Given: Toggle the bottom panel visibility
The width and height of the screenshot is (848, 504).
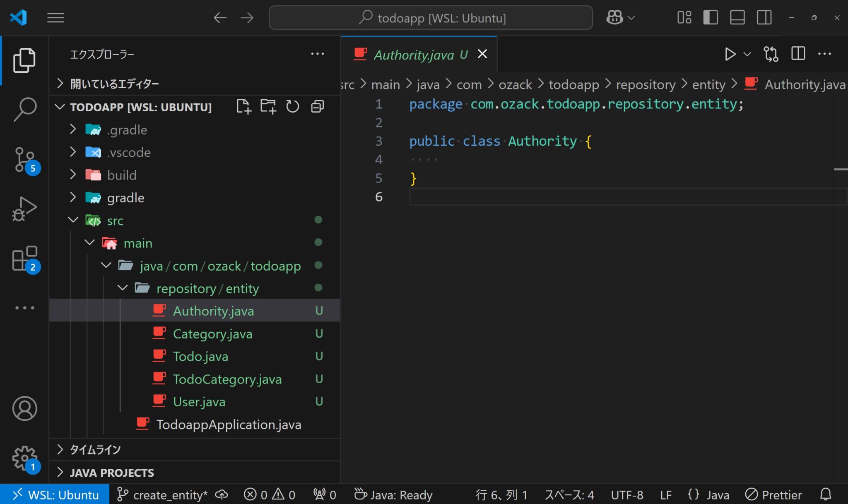Looking at the screenshot, I should click(x=737, y=17).
